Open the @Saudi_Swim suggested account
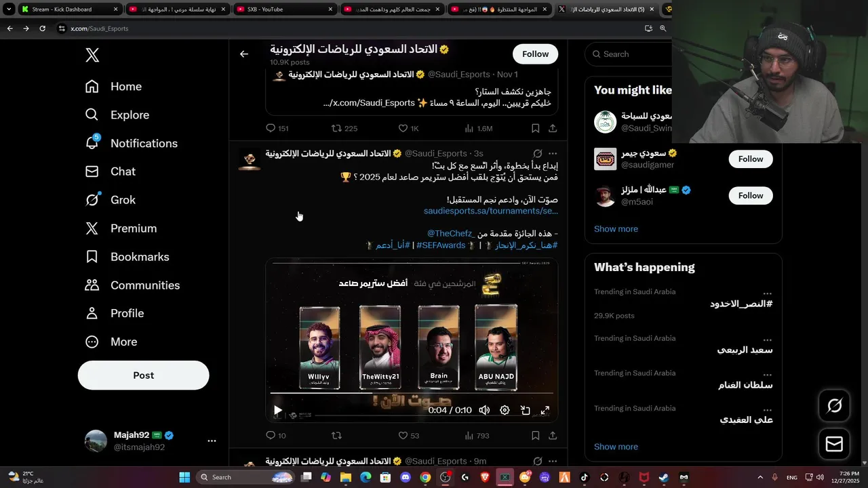Image resolution: width=868 pixels, height=488 pixels. (x=633, y=122)
